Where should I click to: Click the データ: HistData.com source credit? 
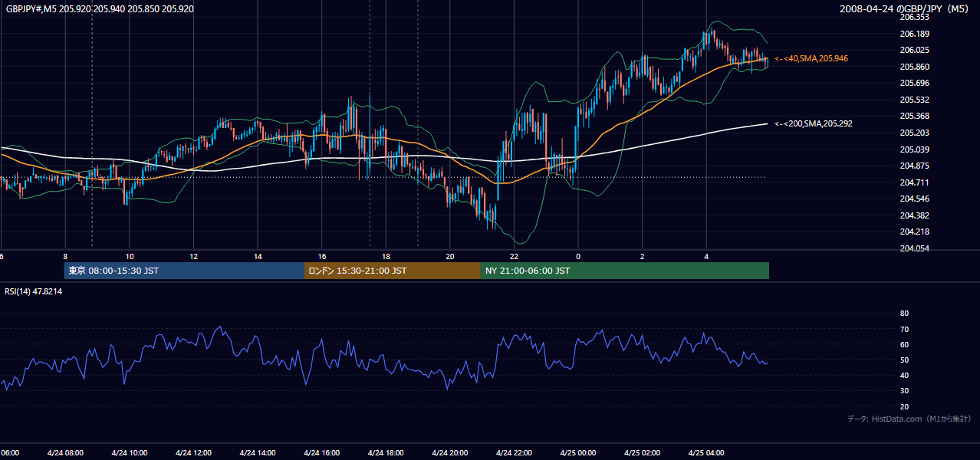coord(909,419)
